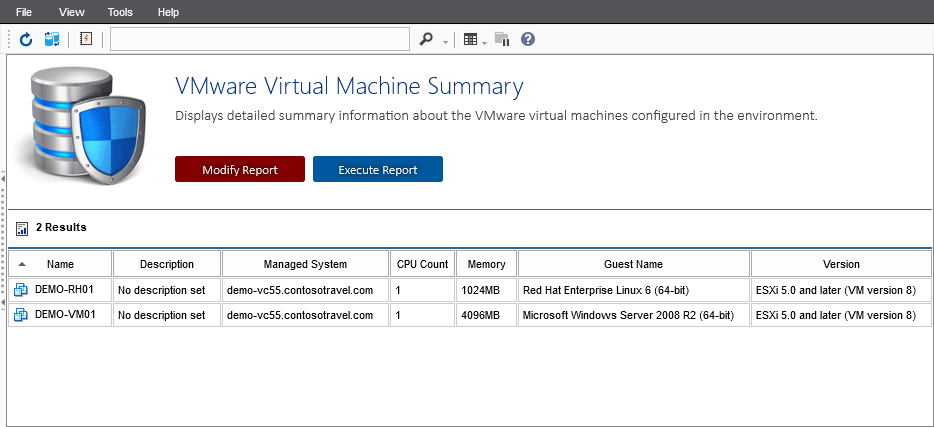Screen dimensions: 934x427
Task: Open the table view dropdown arrow
Action: [484, 42]
